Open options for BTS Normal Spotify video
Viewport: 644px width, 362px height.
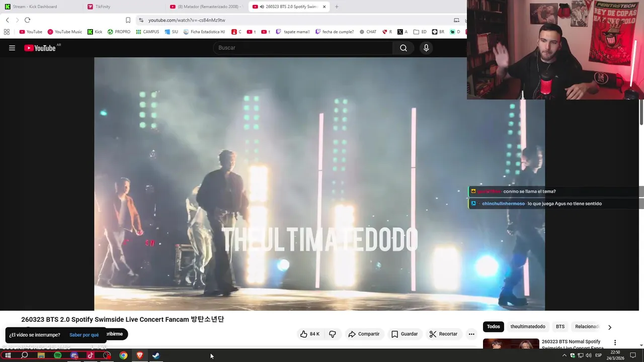click(615, 343)
